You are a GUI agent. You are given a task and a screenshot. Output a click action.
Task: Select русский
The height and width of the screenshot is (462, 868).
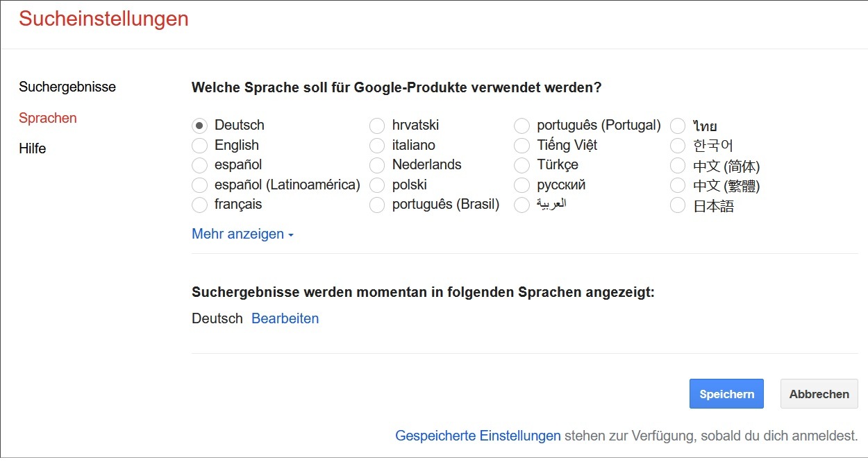click(521, 185)
